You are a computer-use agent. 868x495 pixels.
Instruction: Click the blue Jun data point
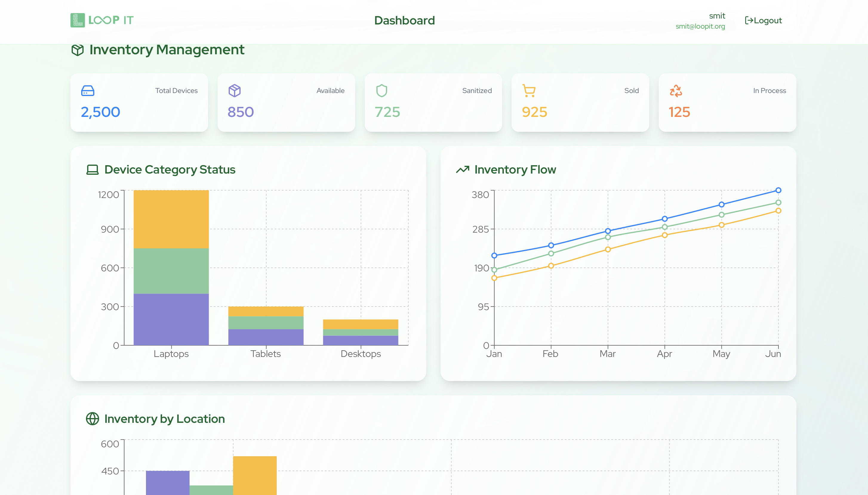coord(778,190)
